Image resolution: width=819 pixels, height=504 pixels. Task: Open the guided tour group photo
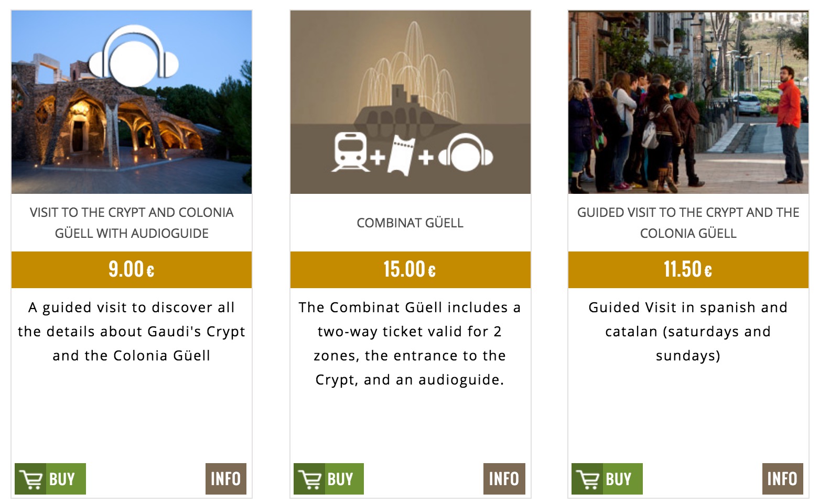pos(688,102)
